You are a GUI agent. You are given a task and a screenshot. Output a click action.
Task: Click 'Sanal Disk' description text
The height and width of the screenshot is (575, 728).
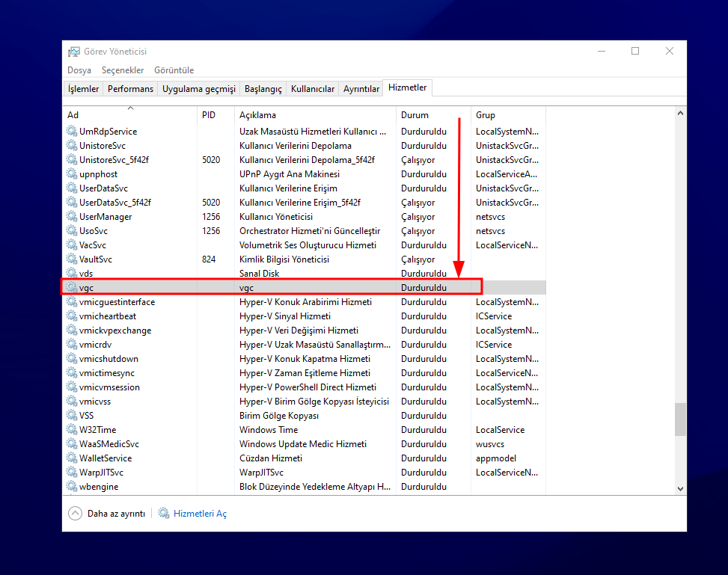[259, 274]
